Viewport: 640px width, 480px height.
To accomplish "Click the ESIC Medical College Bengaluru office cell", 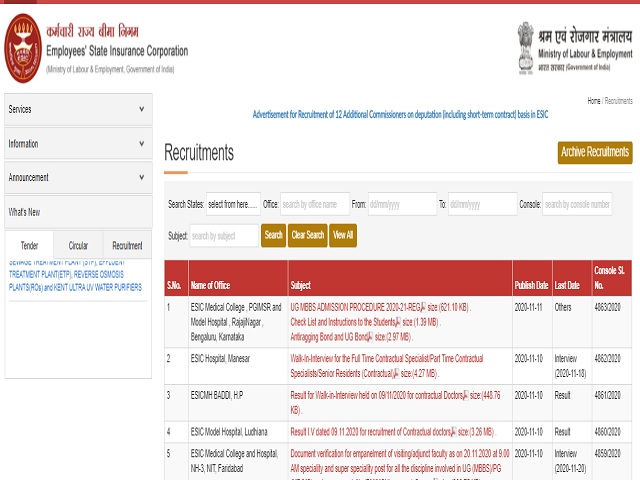I will tap(236, 322).
